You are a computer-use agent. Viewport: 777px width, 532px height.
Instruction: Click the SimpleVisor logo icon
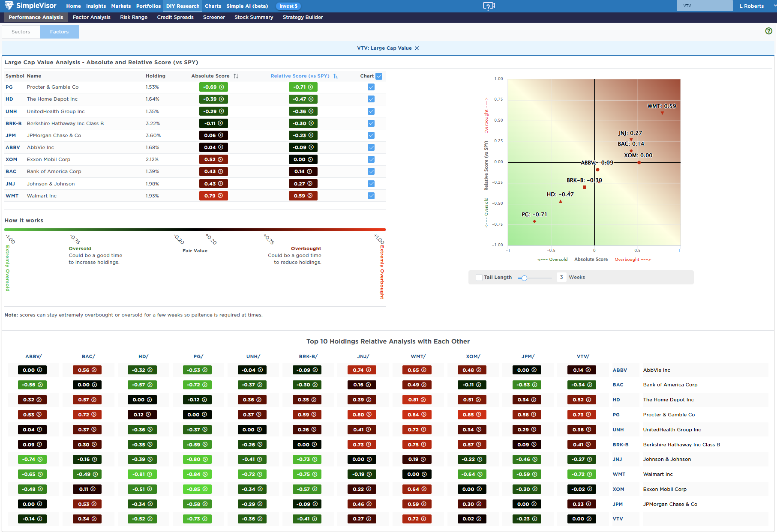tap(9, 6)
